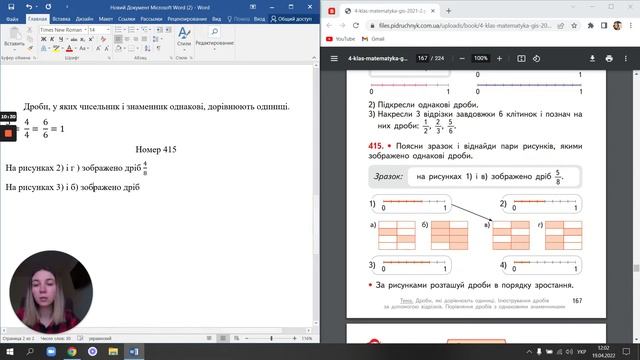
Task: Increase paragraph indent
Action: click(x=168, y=30)
